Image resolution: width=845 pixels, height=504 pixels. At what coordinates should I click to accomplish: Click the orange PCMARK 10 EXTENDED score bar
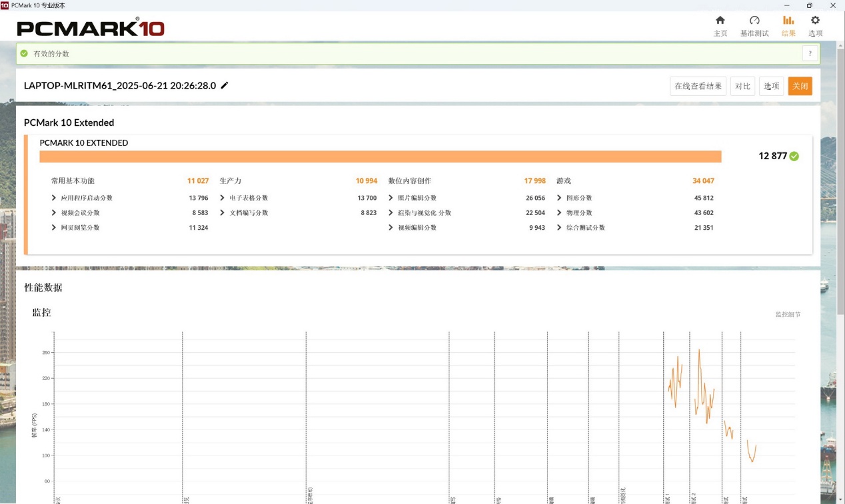pos(381,156)
